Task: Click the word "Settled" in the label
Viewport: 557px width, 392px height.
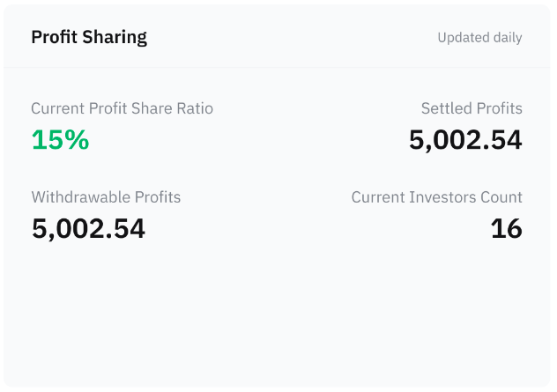Action: coord(445,108)
